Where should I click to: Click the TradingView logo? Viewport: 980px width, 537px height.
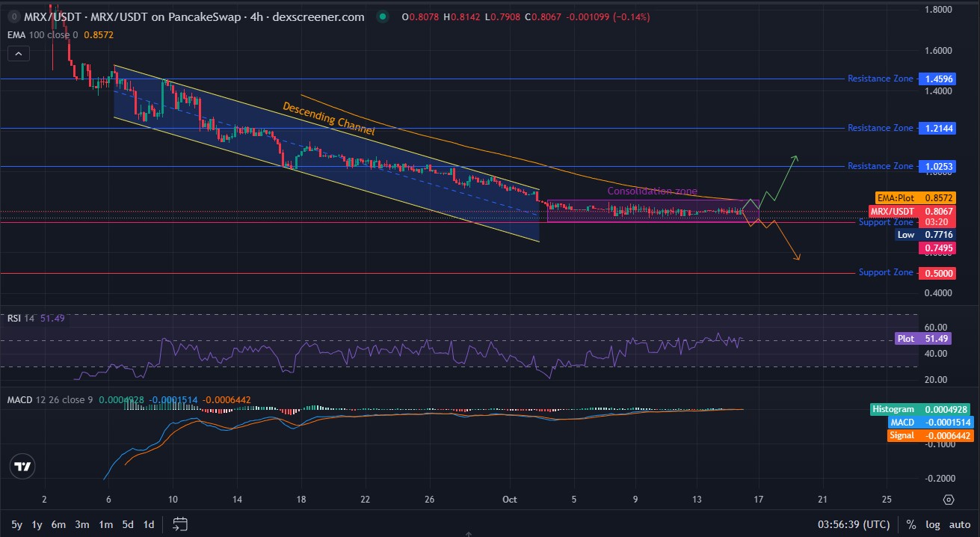coord(23,466)
